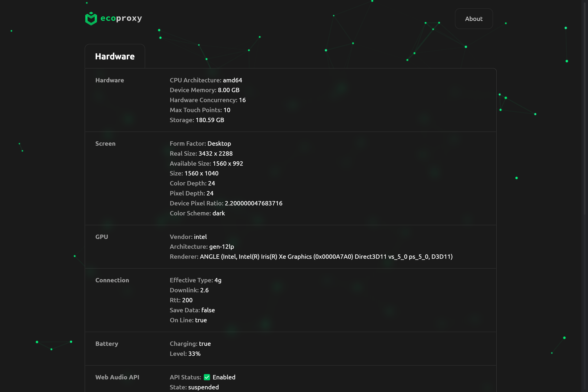Click the Screen section heading
This screenshot has width=588, height=392.
105,143
